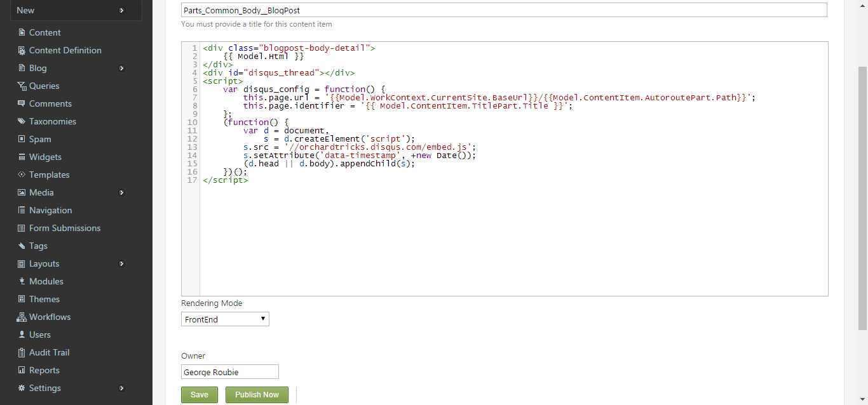Expand the Blog submenu arrow
This screenshot has width=868, height=405.
(121, 68)
